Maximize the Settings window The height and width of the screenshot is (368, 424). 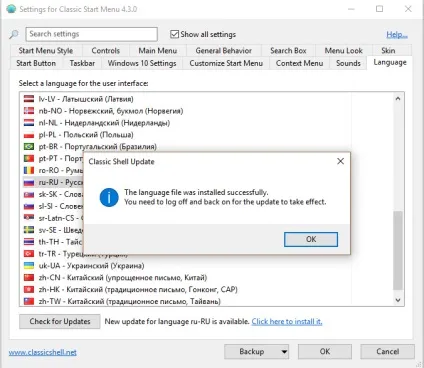pos(379,9)
